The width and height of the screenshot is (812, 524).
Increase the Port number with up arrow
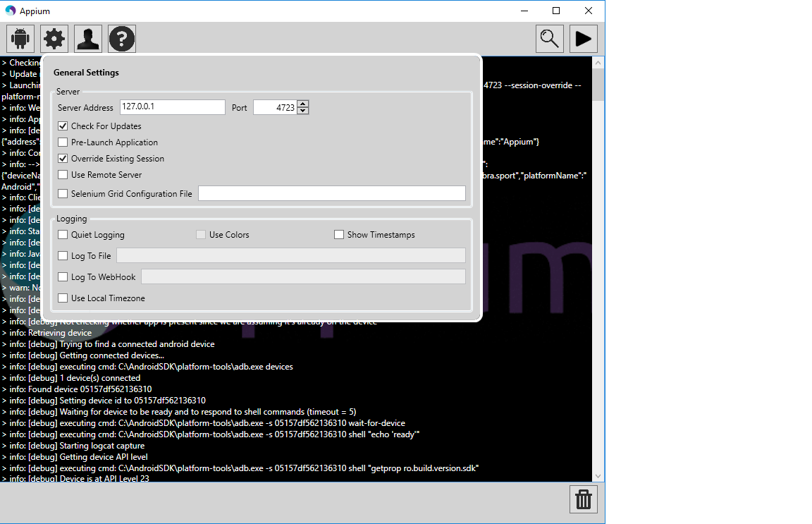303,104
